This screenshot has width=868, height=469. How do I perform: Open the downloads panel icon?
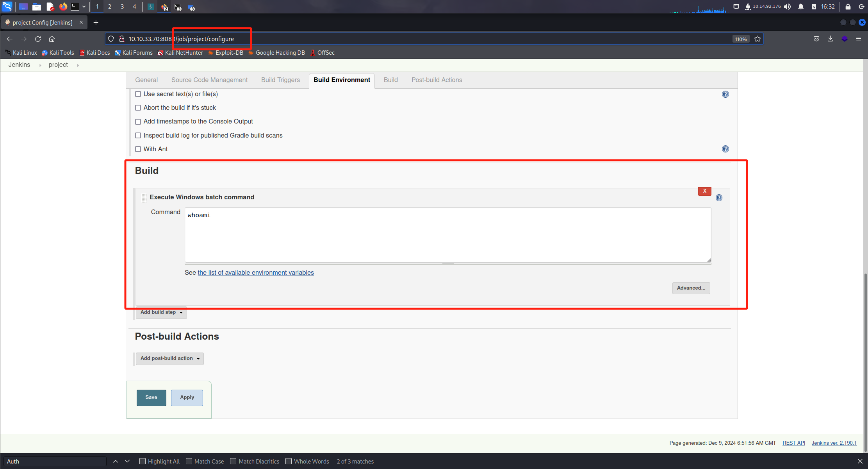[830, 39]
